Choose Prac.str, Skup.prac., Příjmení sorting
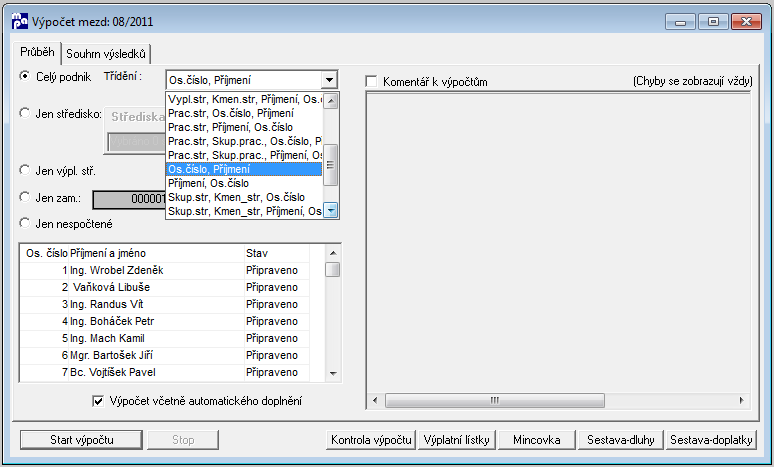 244,155
